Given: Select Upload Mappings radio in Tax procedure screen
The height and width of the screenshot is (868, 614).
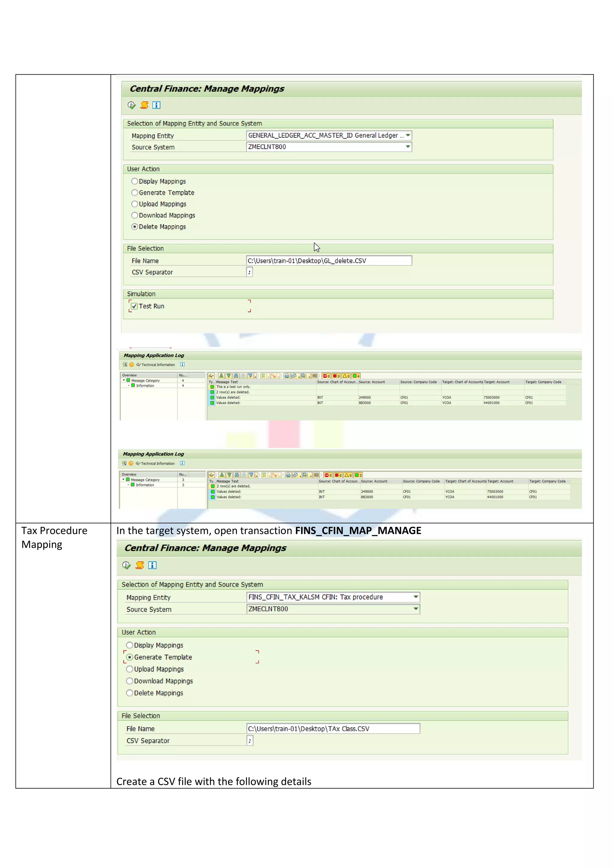Looking at the screenshot, I should (x=130, y=669).
